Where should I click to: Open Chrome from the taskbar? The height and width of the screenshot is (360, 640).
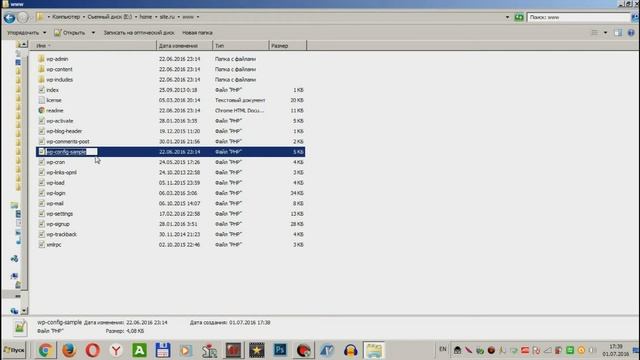[x=45, y=350]
